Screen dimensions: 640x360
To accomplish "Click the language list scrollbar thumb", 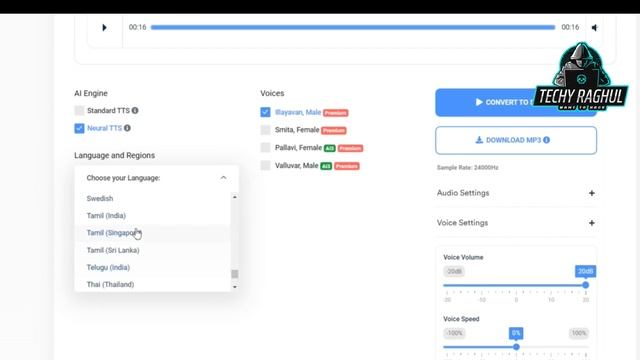I will (x=235, y=274).
